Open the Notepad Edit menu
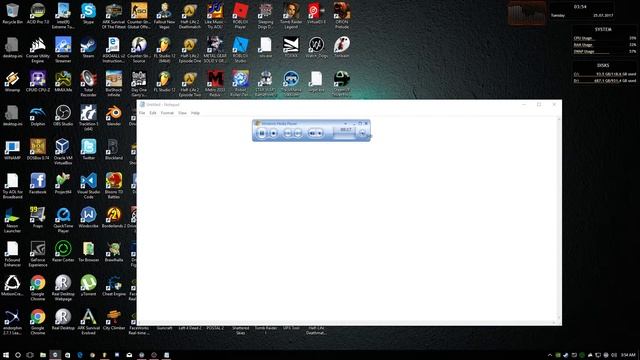640x360 pixels. coord(153,113)
